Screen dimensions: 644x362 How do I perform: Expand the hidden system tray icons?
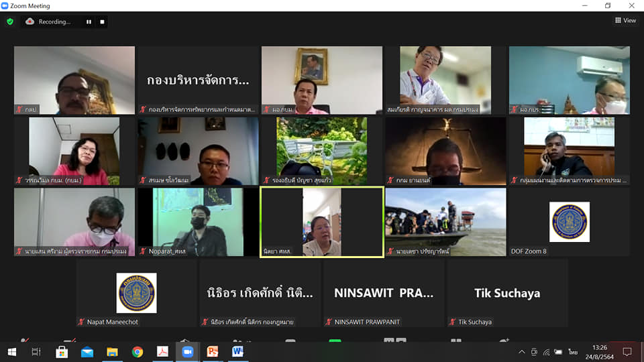coord(522,352)
